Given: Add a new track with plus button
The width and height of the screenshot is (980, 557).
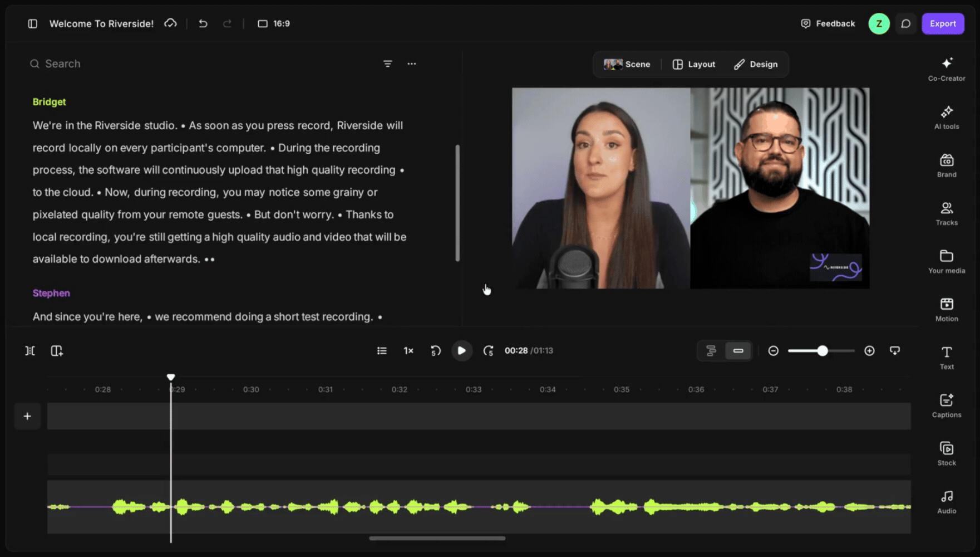Looking at the screenshot, I should (27, 416).
